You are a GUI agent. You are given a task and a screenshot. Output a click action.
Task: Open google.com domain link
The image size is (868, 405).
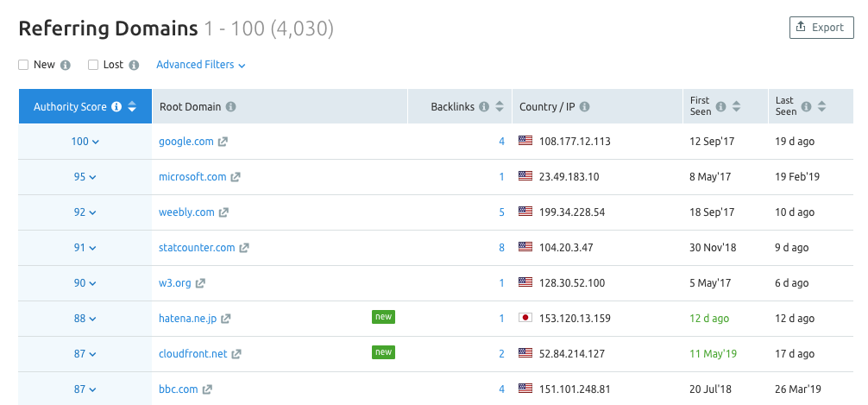point(186,142)
